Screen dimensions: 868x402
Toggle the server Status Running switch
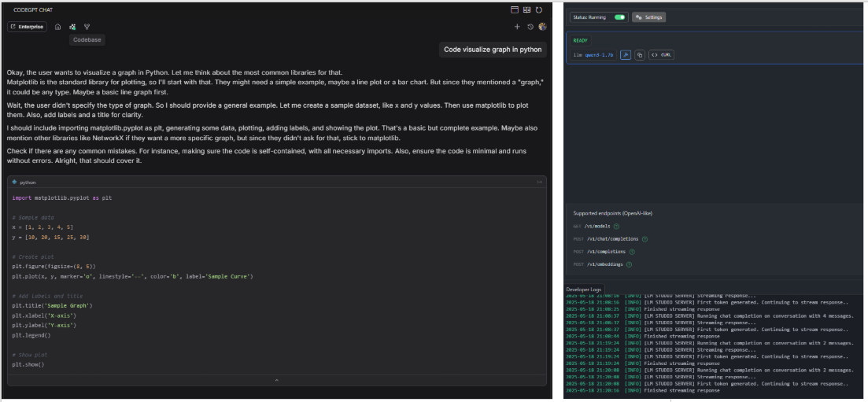click(619, 17)
